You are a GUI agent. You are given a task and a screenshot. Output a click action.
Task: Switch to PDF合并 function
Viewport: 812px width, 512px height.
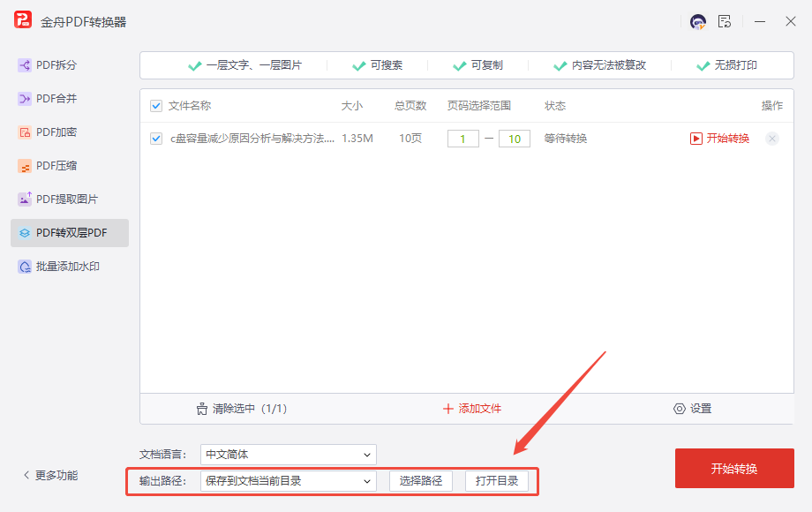click(70, 98)
